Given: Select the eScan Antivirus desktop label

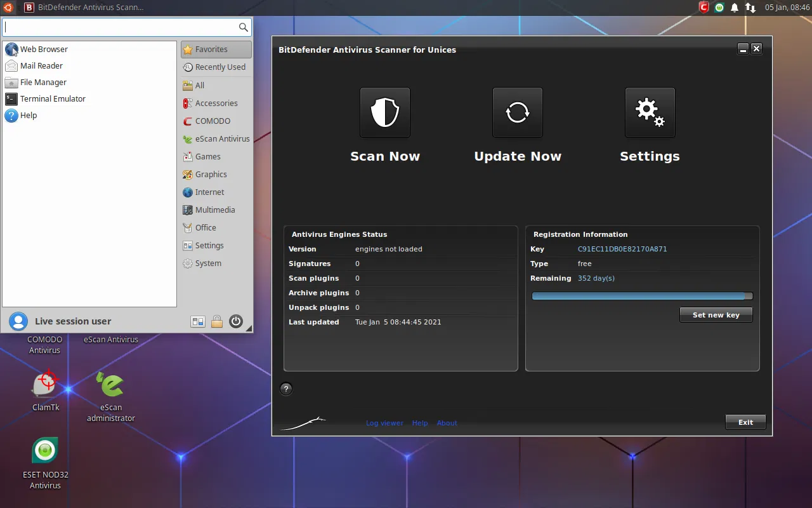Looking at the screenshot, I should coord(111,340).
